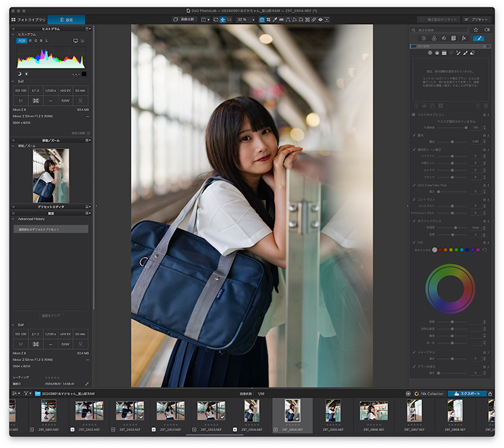504x448 pixels.
Task: Open the thumbnail filter dropdown
Action: point(28,393)
